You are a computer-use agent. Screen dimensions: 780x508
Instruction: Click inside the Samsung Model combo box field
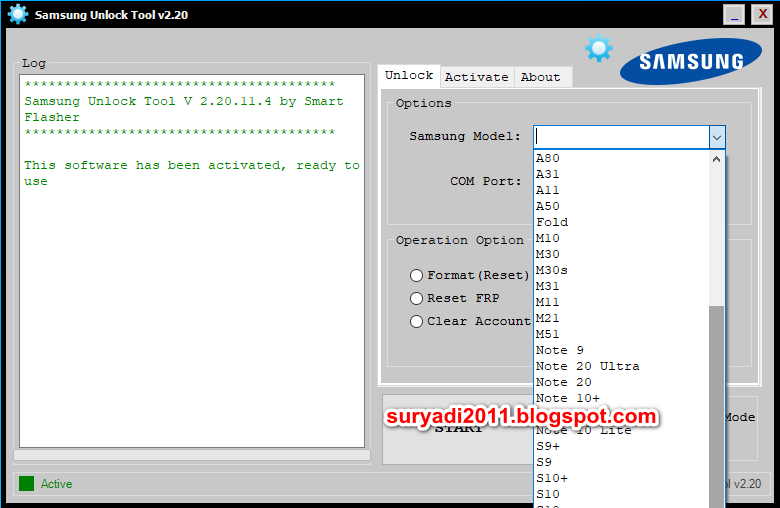click(621, 137)
